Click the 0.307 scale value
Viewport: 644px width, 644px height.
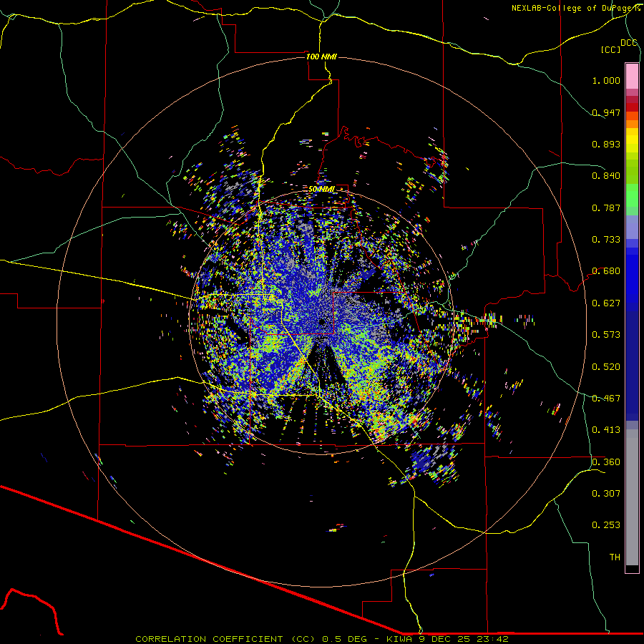pyautogui.click(x=606, y=493)
